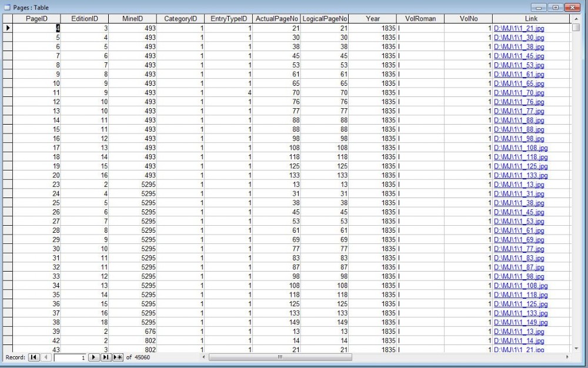The width and height of the screenshot is (588, 368).
Task: Select the row marked with current-record arrow
Action: pyautogui.click(x=8, y=28)
